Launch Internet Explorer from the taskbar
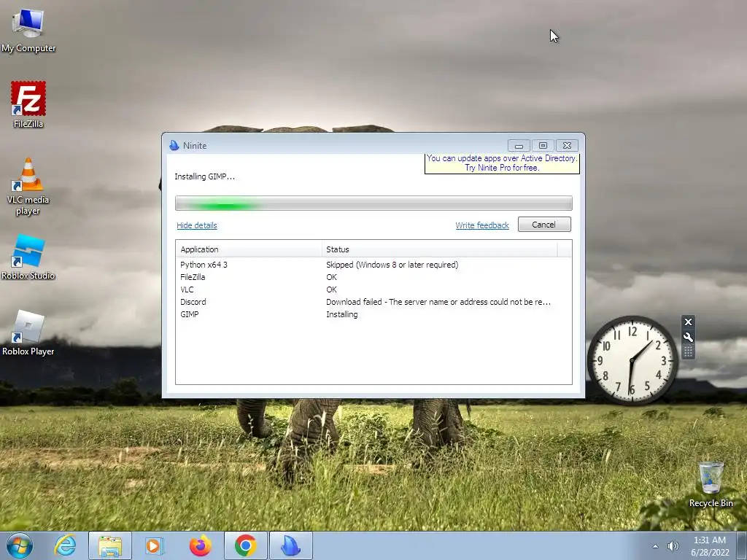The image size is (747, 560). pyautogui.click(x=65, y=545)
